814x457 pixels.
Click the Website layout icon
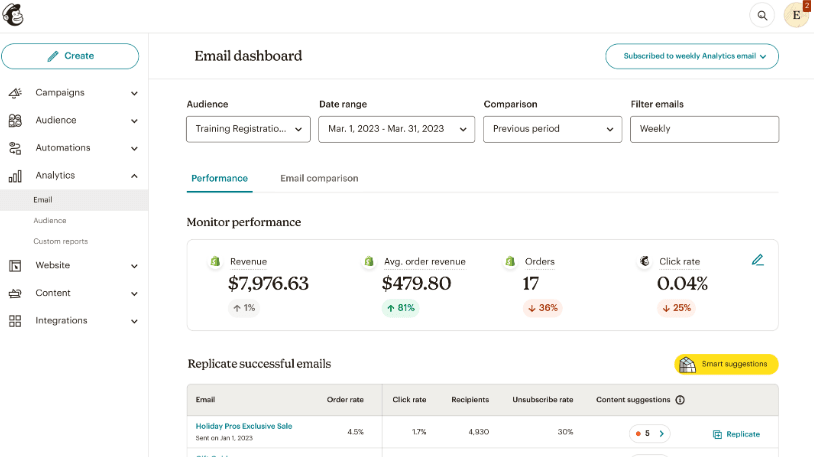coord(15,266)
